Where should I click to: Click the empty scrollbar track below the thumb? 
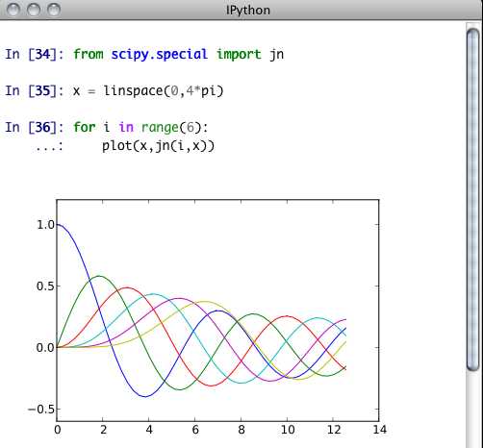coord(473,410)
